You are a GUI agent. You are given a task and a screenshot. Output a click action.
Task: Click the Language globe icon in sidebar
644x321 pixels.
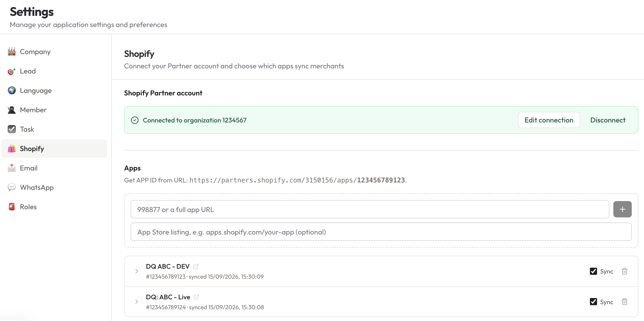coord(12,90)
